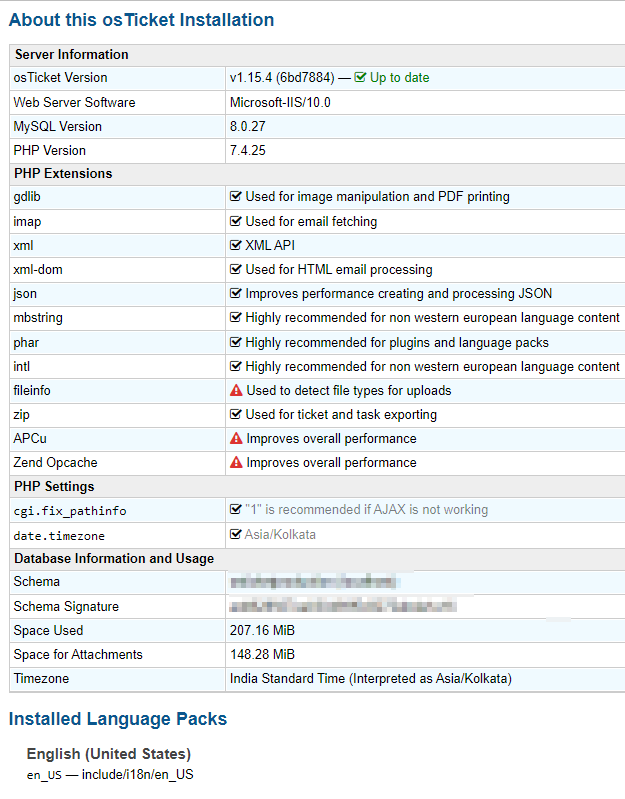The width and height of the screenshot is (625, 799).
Task: Click the Installed Language Packs heading
Action: (118, 719)
